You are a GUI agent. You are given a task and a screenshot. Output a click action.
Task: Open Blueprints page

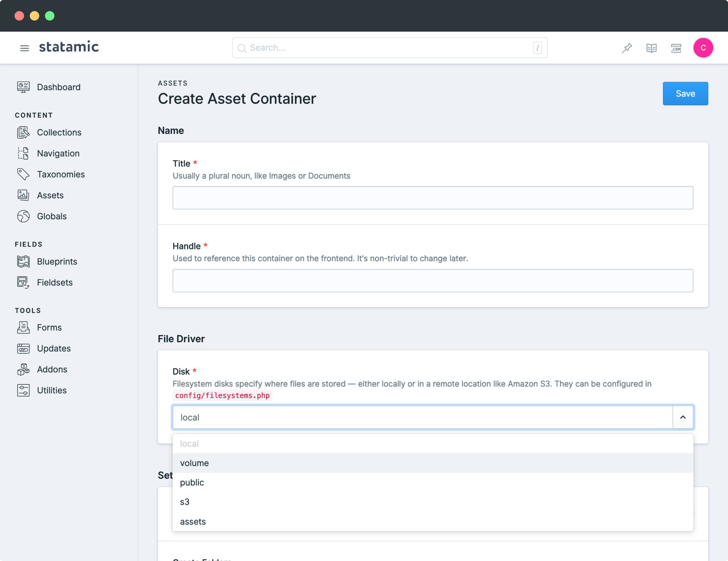point(57,261)
